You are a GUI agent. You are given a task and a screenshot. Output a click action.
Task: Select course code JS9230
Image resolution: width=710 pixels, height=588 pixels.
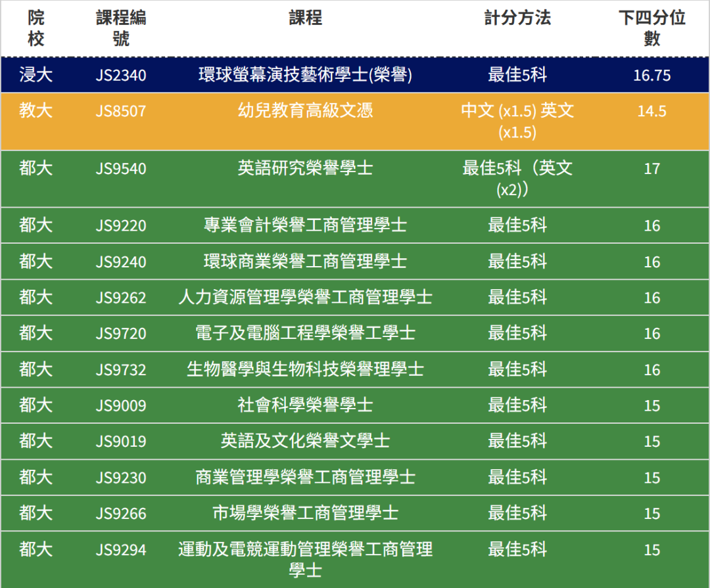click(121, 478)
